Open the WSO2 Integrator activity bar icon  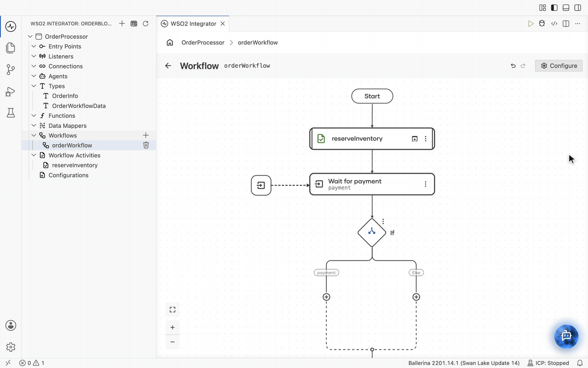click(11, 26)
